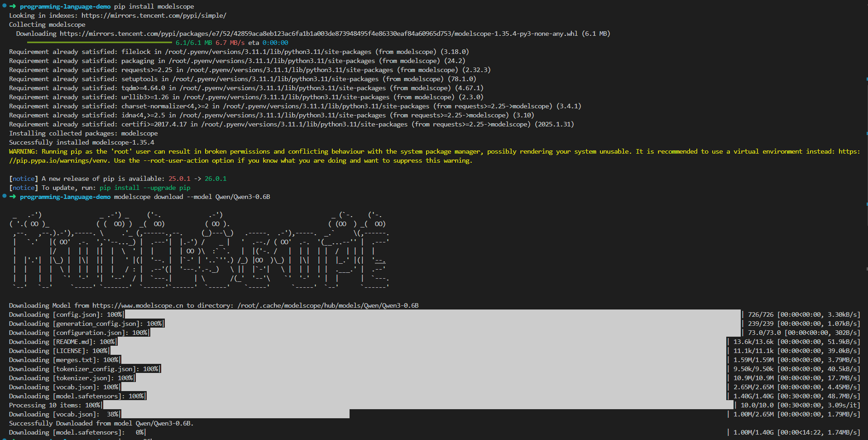The height and width of the screenshot is (440, 868).
Task: Click the idna<4,>=2.5 requirement line
Action: (x=272, y=115)
